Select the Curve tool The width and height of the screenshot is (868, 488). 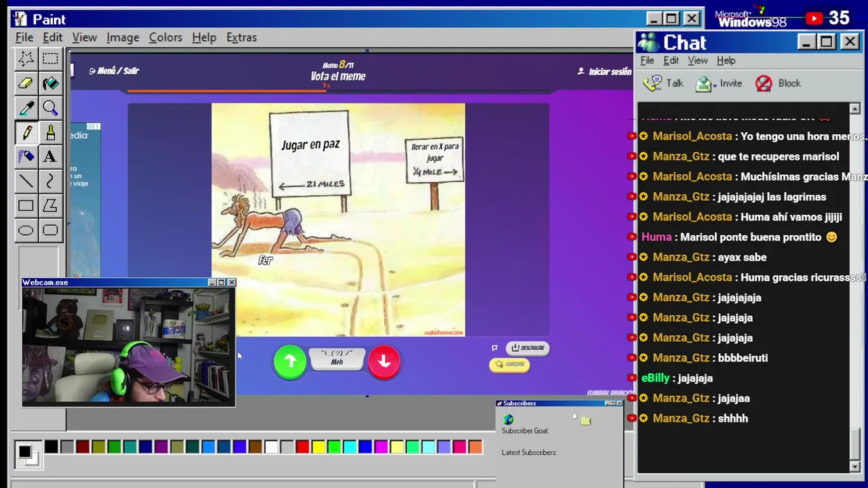click(x=50, y=181)
